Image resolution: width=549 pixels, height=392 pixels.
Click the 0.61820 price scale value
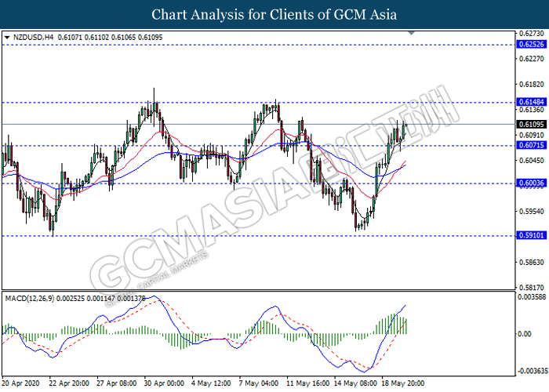point(531,85)
